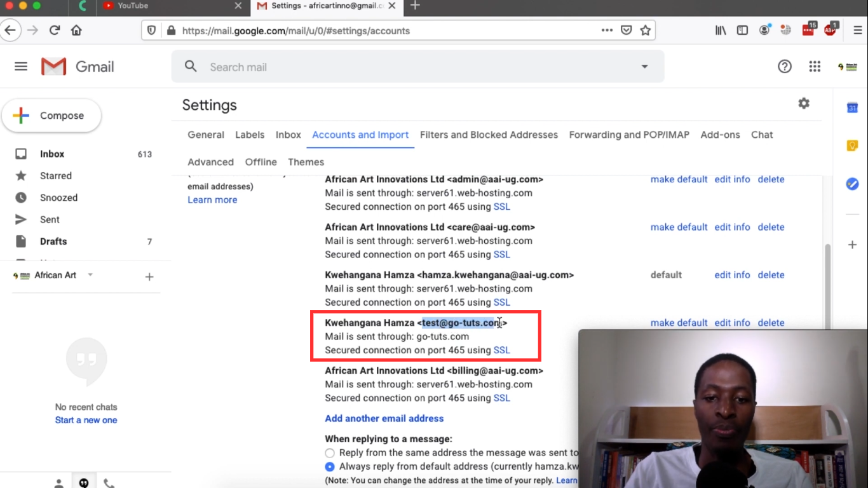
Task: Save page to Pocket
Action: [626, 30]
